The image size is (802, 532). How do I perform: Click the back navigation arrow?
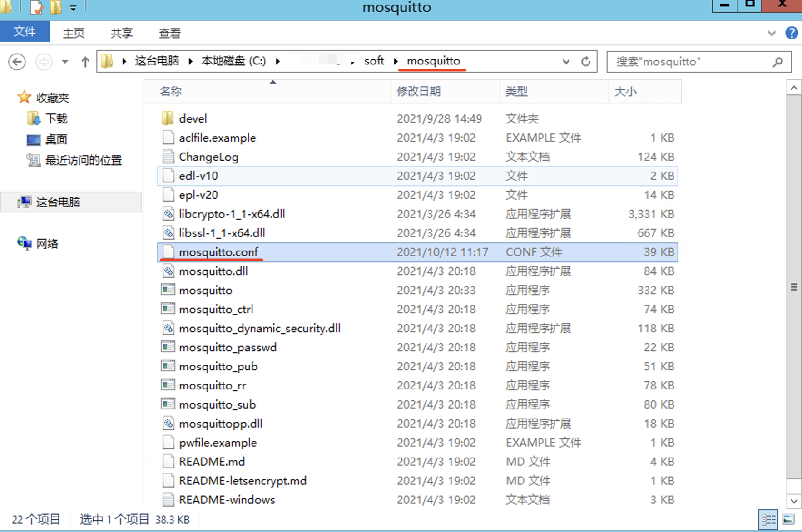[x=17, y=61]
